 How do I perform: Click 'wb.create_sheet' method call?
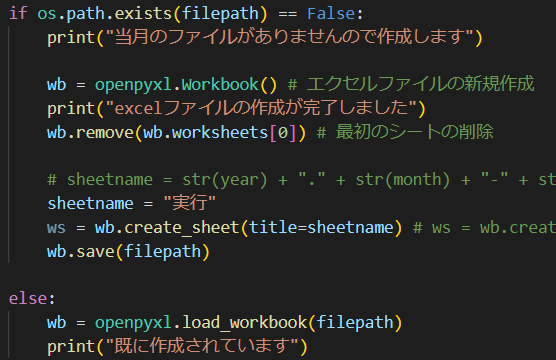(167, 228)
